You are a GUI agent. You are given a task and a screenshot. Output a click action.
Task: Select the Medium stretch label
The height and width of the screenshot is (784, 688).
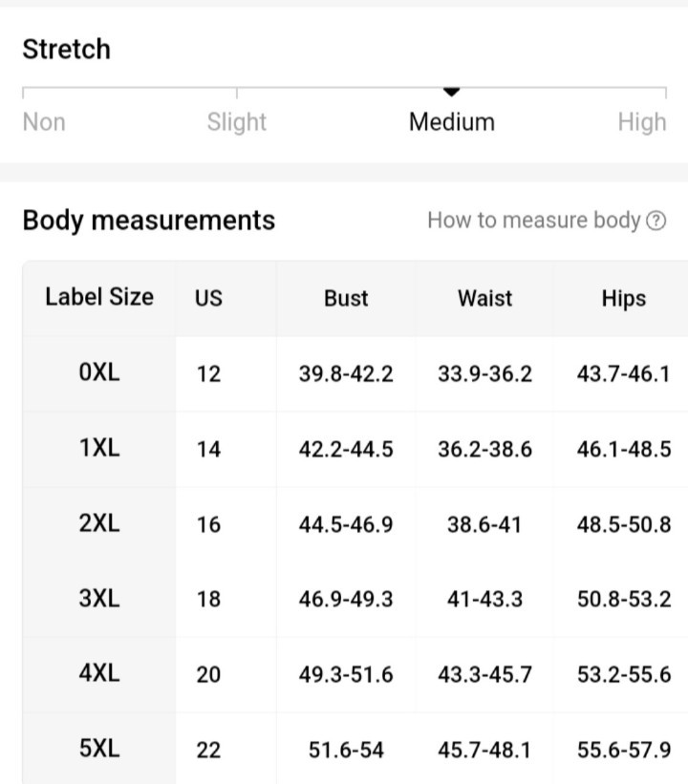(452, 122)
